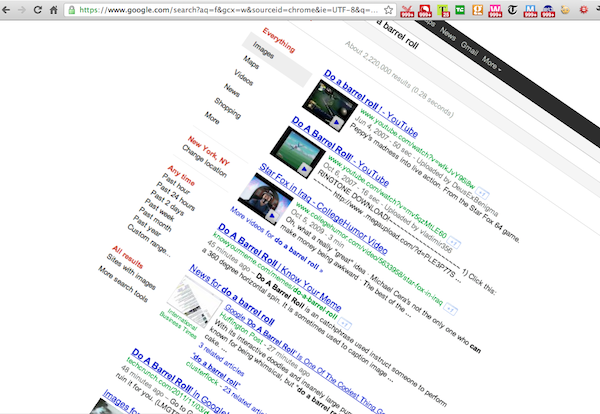
Task: Click +1 beside the knowyourmeme.com URL
Action: point(345,324)
